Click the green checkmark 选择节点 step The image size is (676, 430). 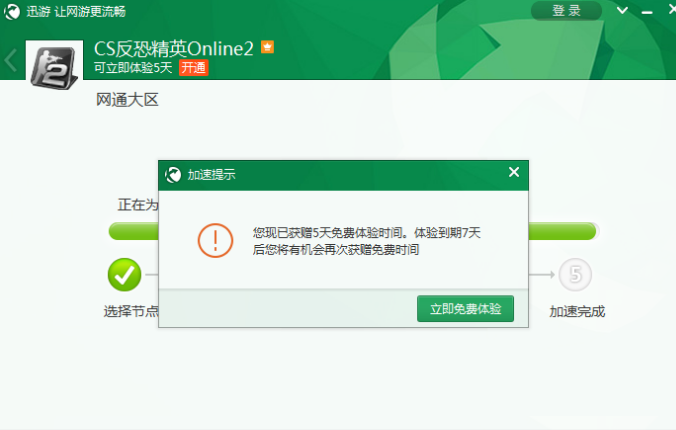click(124, 275)
